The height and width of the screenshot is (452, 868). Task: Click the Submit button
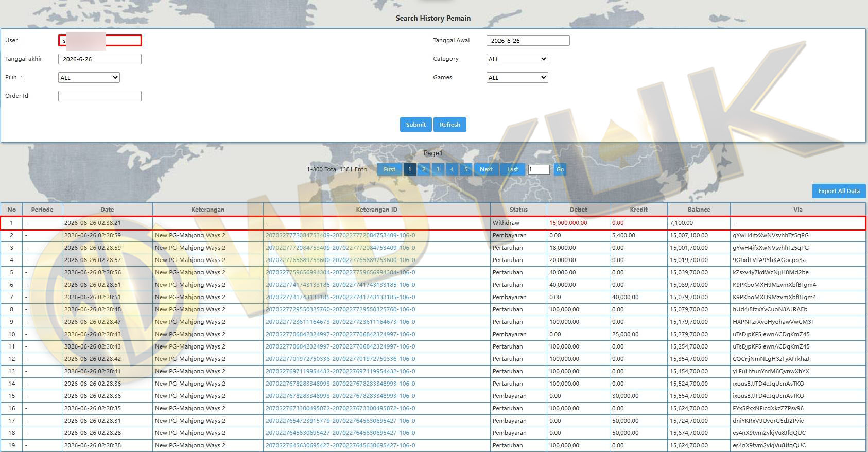point(415,125)
